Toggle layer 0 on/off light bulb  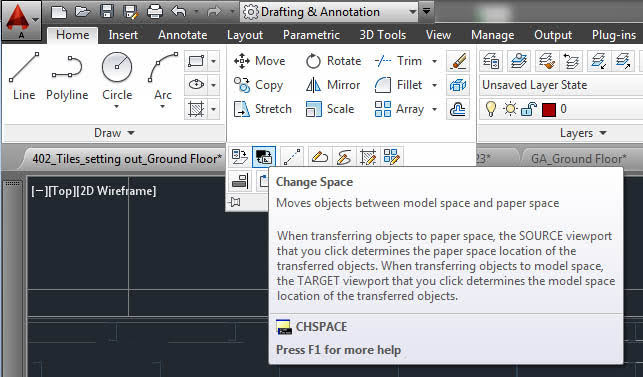[x=491, y=109]
